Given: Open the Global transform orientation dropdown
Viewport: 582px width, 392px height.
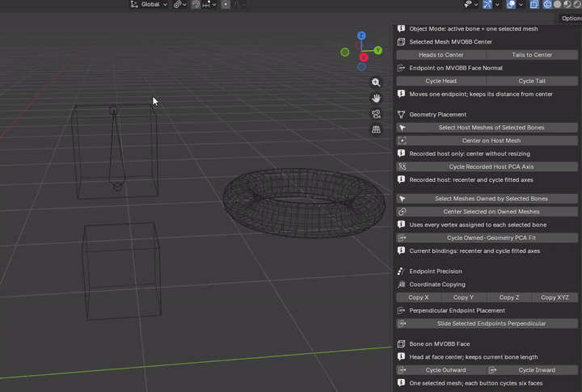Looking at the screenshot, I should (x=149, y=5).
